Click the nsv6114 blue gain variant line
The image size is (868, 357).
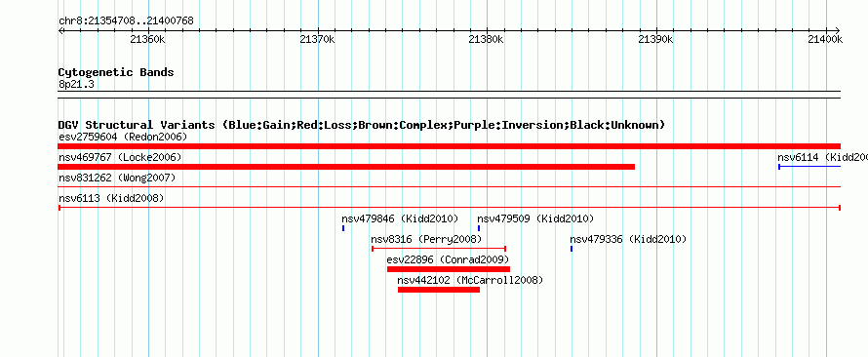click(809, 166)
